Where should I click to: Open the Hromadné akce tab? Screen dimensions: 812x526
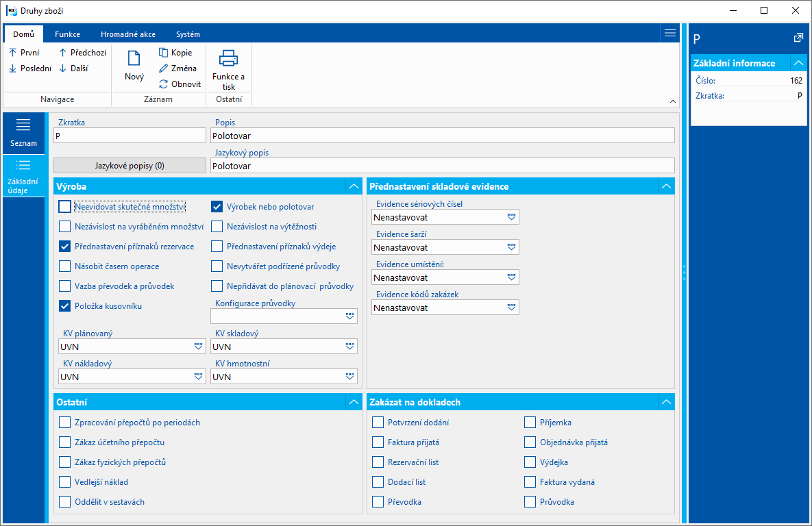point(128,34)
